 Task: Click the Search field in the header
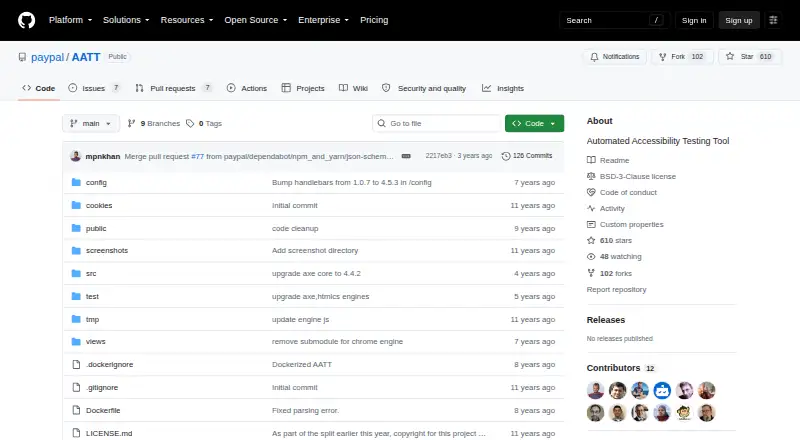(x=614, y=20)
